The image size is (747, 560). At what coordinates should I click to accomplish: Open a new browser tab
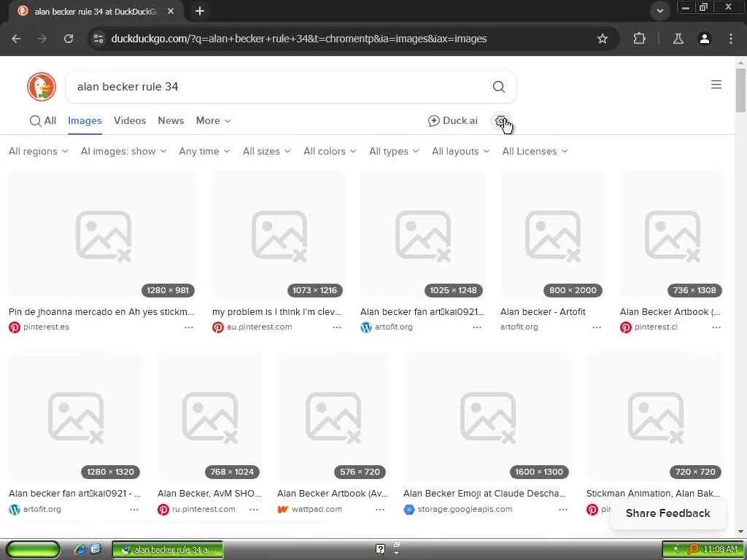click(200, 11)
